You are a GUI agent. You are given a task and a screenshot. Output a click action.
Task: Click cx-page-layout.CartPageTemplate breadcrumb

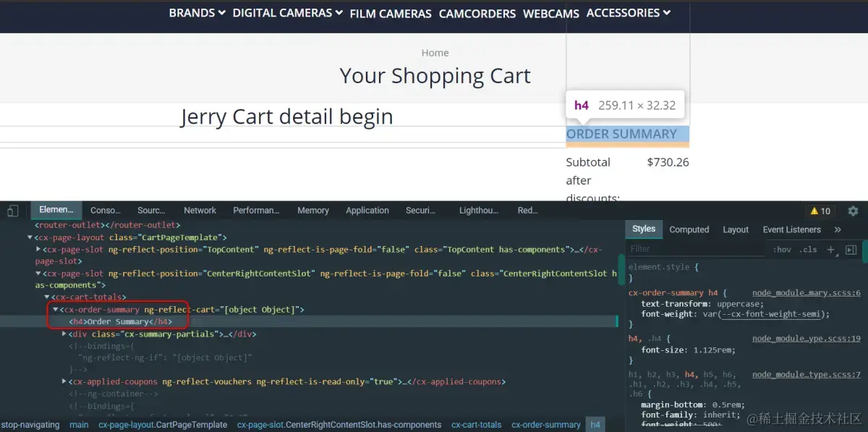pos(163,425)
